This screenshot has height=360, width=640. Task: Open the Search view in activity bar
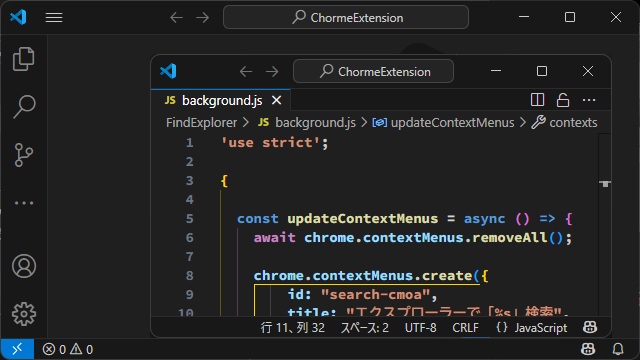[24, 107]
